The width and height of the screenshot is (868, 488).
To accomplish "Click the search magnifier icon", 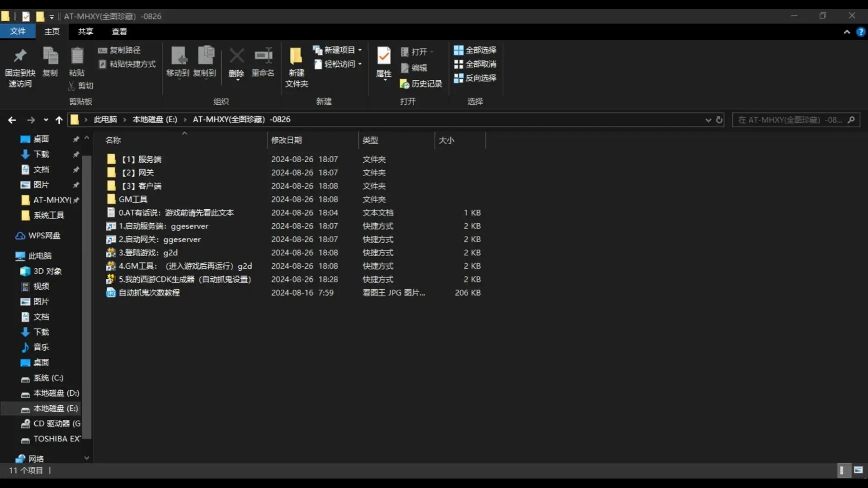I will [x=851, y=120].
